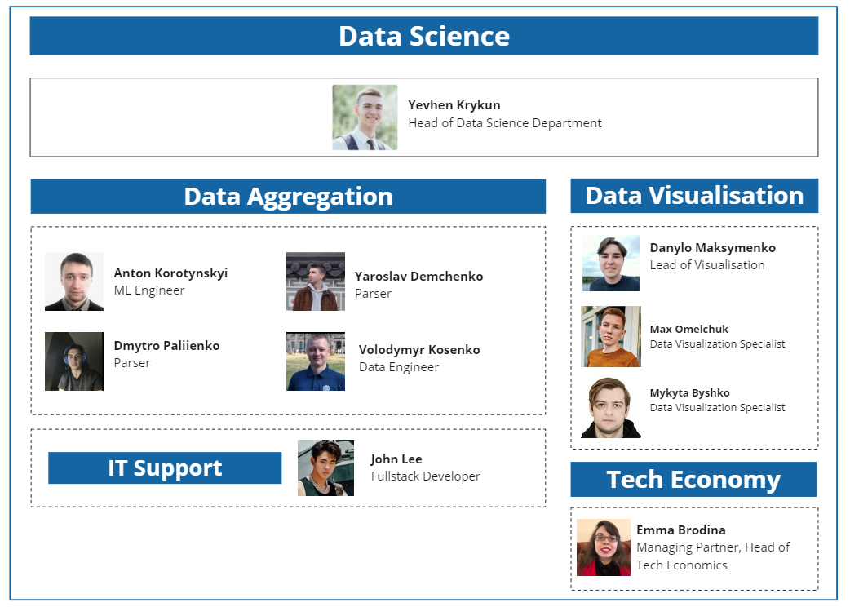Image resolution: width=850 pixels, height=616 pixels.
Task: Open Anton Korotynskyi's name link
Action: pyautogui.click(x=170, y=273)
